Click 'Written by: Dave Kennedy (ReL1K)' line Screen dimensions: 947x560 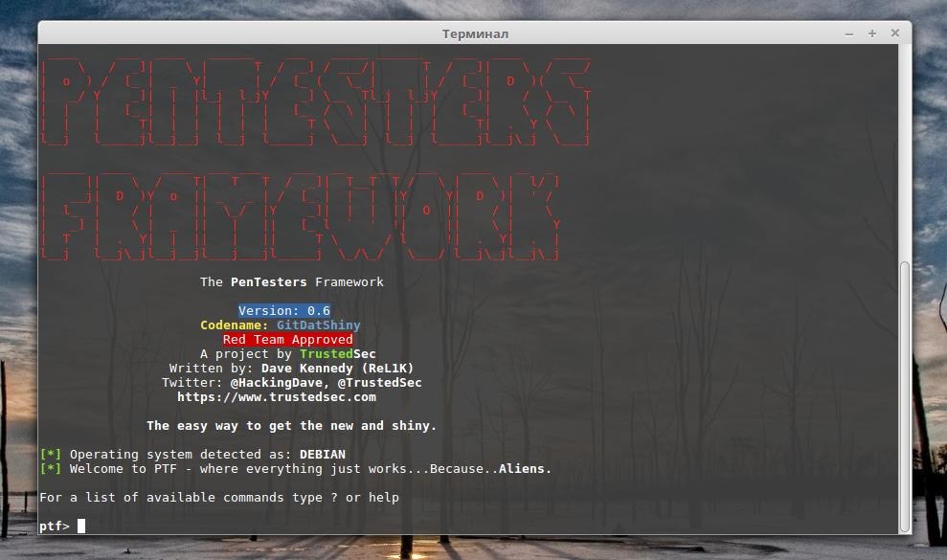click(x=291, y=369)
